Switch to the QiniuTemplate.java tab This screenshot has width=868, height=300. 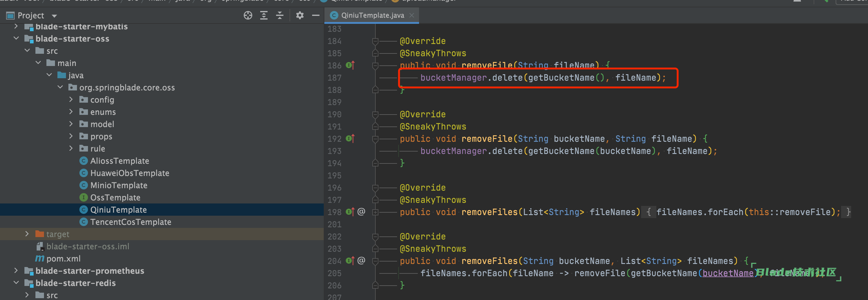coord(372,16)
